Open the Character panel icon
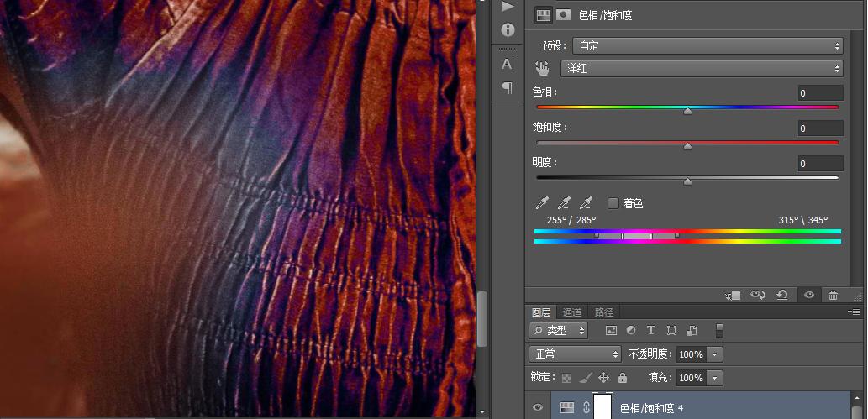Viewport: 868px width, 419px height. pyautogui.click(x=508, y=64)
